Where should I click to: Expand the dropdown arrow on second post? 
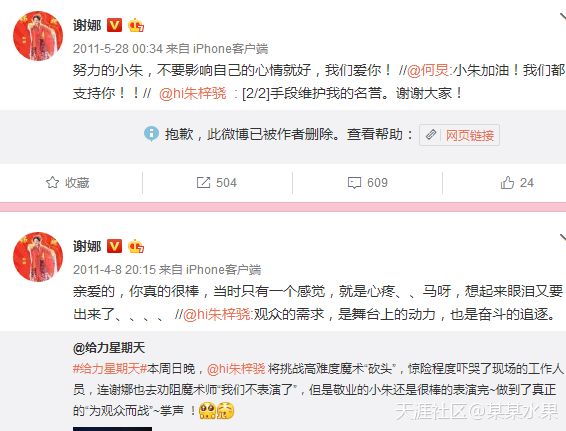563,238
